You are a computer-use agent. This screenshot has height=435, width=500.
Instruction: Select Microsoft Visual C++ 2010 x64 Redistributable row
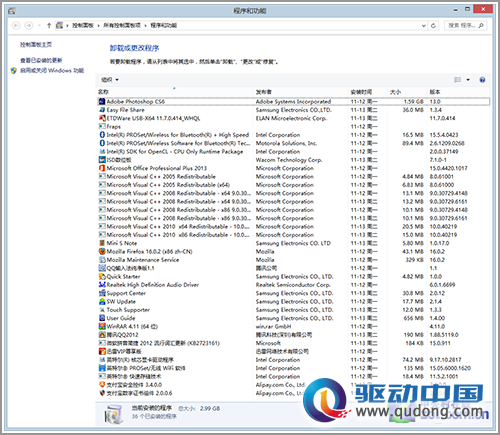[x=293, y=226]
